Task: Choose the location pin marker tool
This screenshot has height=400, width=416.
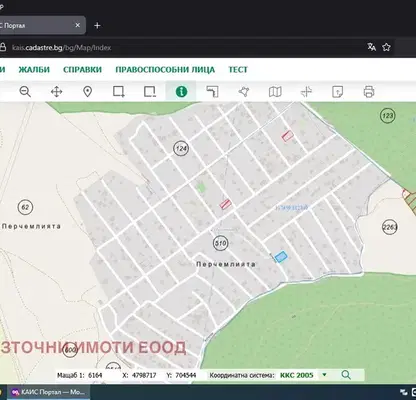Action: 87,91
